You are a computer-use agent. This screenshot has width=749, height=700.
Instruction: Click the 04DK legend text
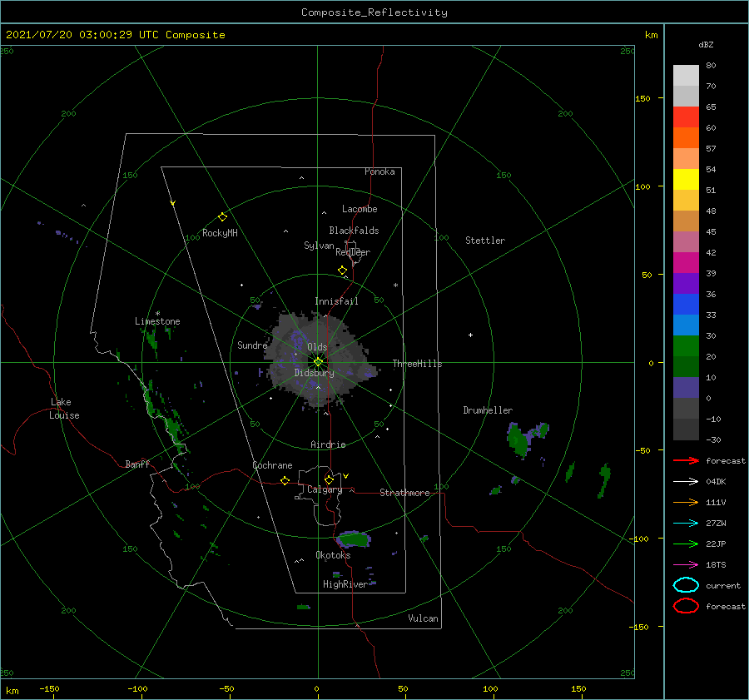[716, 482]
